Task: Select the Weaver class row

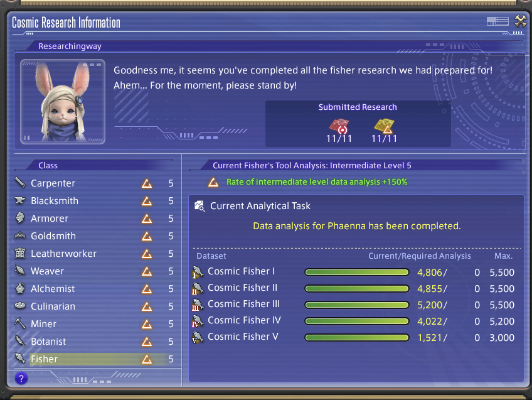Action: (95, 271)
